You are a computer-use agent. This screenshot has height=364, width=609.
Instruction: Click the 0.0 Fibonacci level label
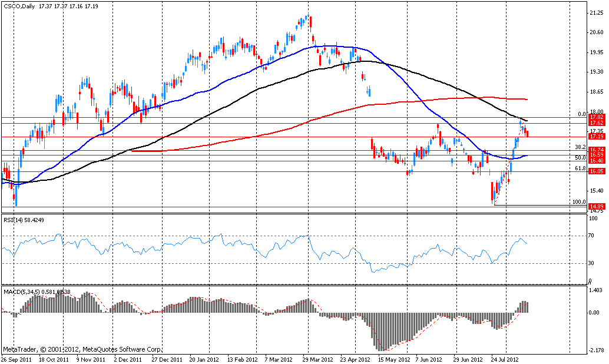(x=581, y=114)
